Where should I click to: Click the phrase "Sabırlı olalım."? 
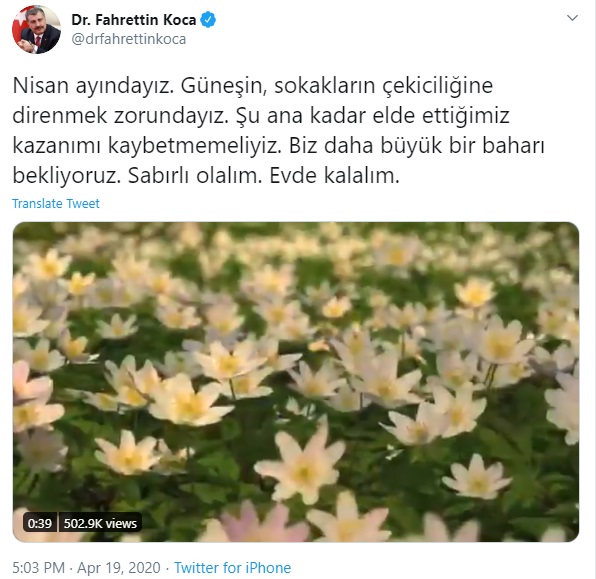pyautogui.click(x=195, y=176)
